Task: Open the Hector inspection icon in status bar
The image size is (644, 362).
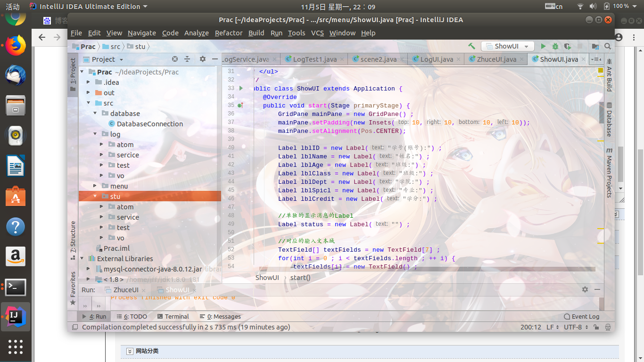Action: (608, 327)
